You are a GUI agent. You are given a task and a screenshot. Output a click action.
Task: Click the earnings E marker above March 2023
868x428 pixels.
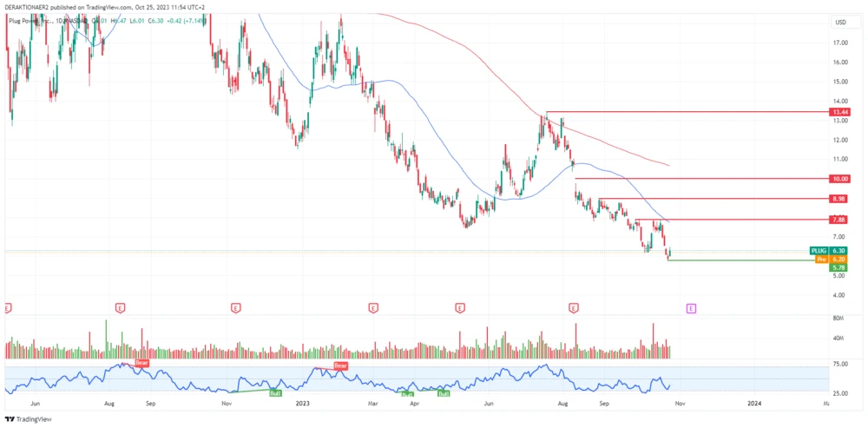coord(372,307)
